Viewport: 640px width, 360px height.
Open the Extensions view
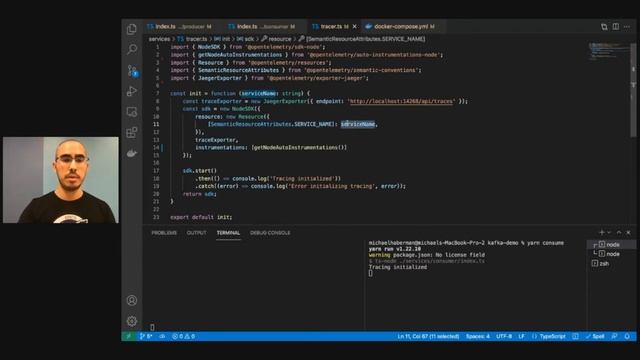click(x=131, y=132)
